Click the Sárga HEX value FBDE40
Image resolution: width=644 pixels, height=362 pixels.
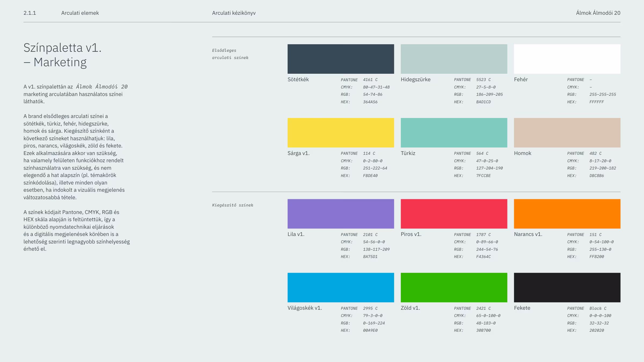370,176
